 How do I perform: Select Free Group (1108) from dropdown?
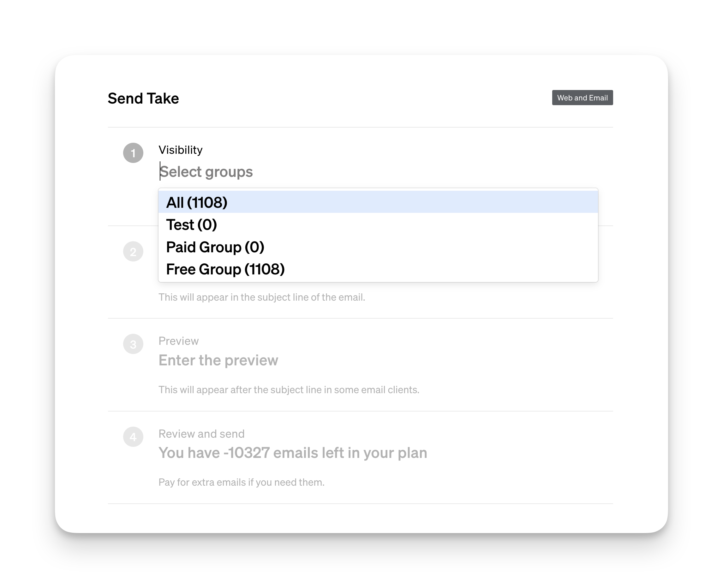pos(378,269)
